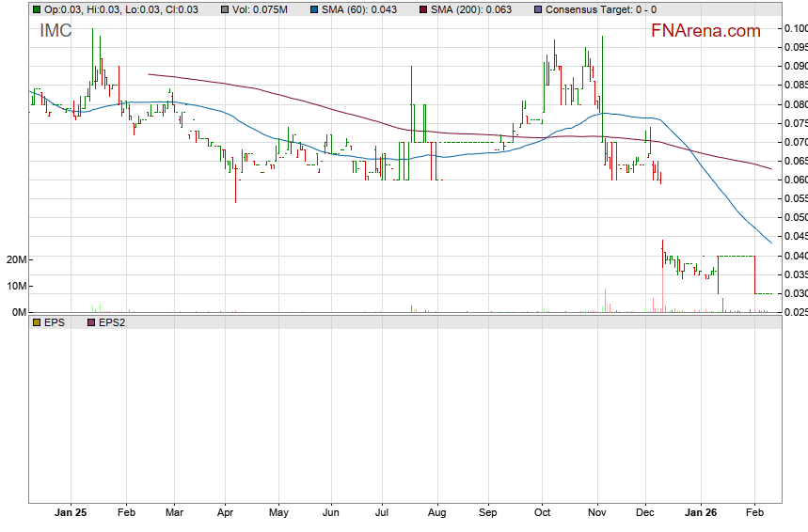Click the SMA (60): 0.043 legend text
This screenshot has height=532, width=808.
359,9
